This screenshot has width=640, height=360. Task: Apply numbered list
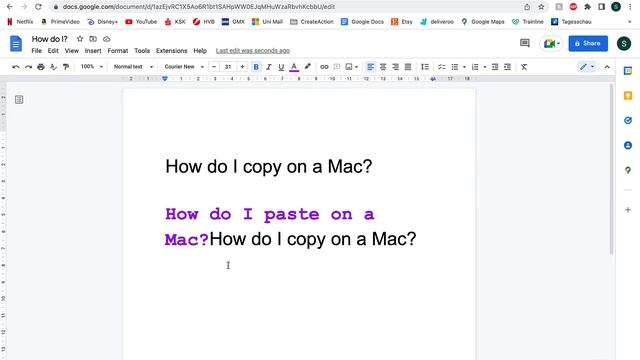pos(475,67)
